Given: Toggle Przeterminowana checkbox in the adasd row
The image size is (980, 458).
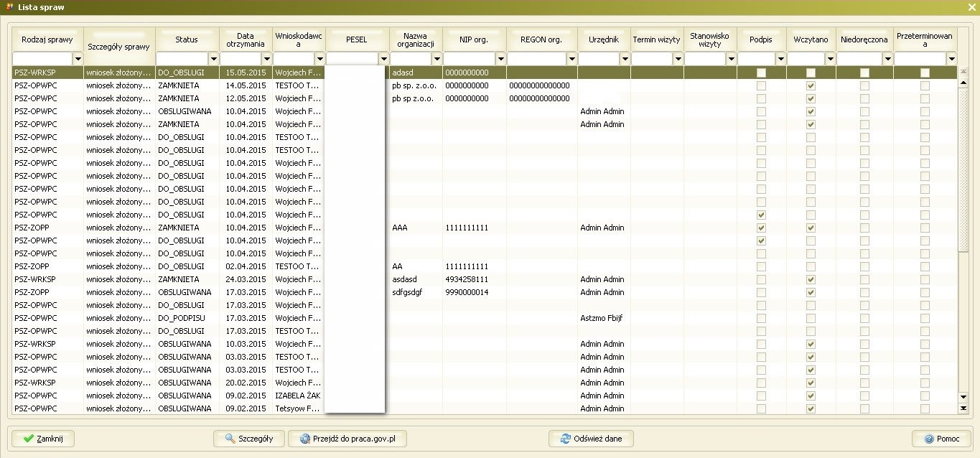Looking at the screenshot, I should click(925, 73).
